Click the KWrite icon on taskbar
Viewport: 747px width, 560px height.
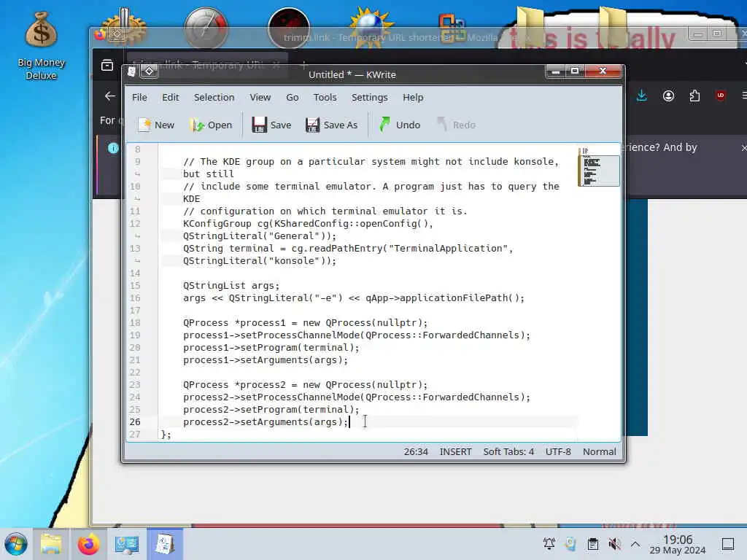(x=165, y=544)
